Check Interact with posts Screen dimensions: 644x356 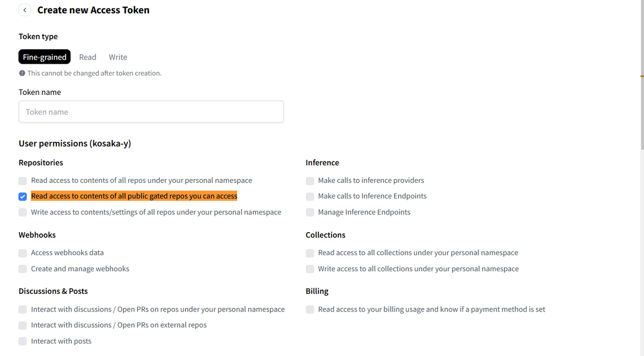(x=23, y=342)
